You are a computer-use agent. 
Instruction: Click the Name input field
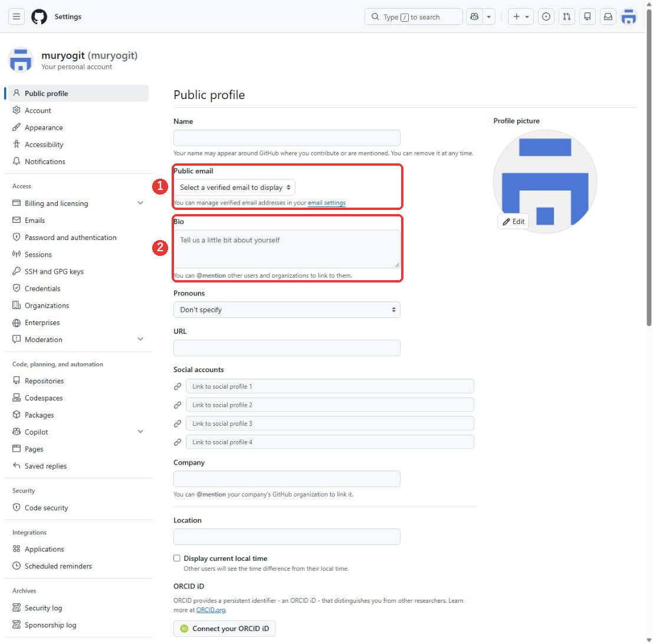tap(287, 138)
